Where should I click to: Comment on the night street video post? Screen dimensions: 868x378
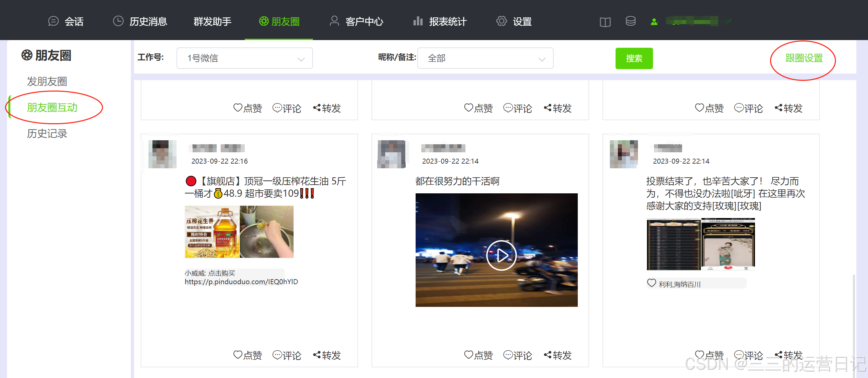517,355
